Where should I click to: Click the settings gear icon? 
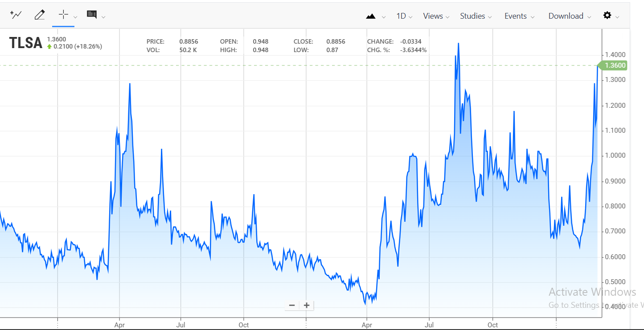[x=607, y=16]
